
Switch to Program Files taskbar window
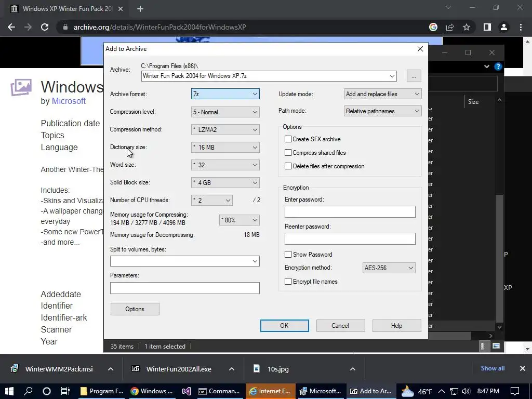pyautogui.click(x=101, y=391)
